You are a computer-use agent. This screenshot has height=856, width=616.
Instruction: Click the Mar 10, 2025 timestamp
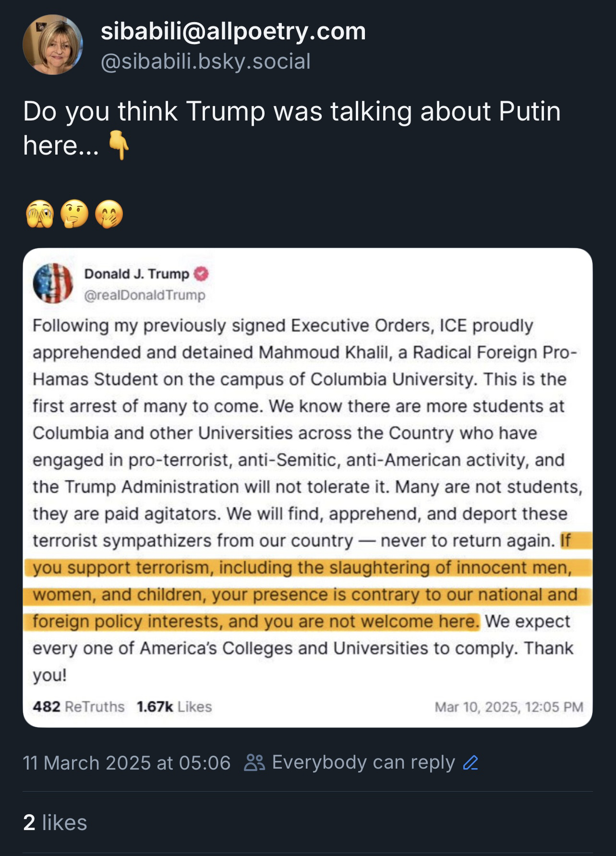tap(508, 707)
